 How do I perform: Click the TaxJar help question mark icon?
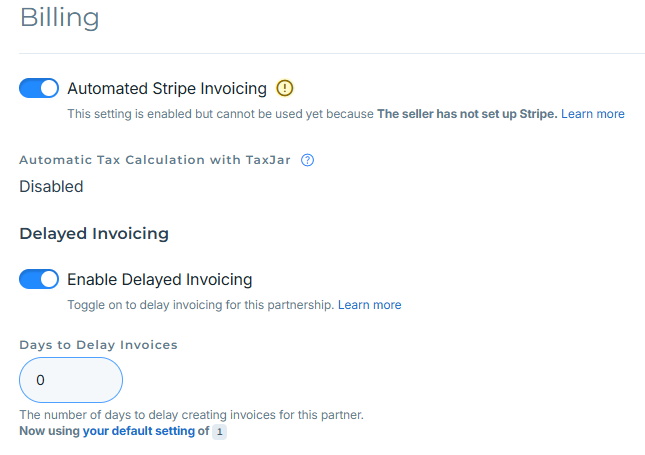pyautogui.click(x=308, y=159)
